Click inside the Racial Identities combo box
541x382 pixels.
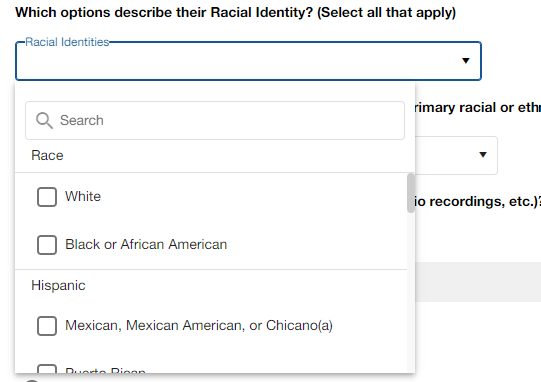tap(248, 61)
